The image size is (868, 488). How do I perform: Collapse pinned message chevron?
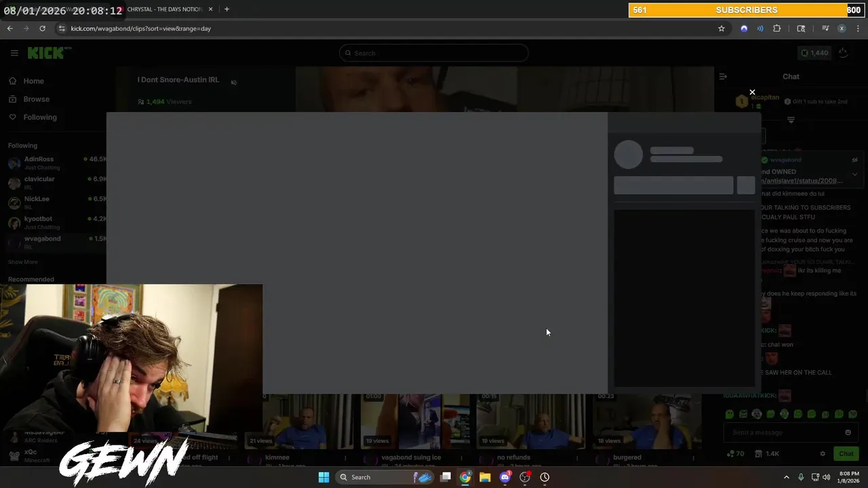(x=854, y=174)
